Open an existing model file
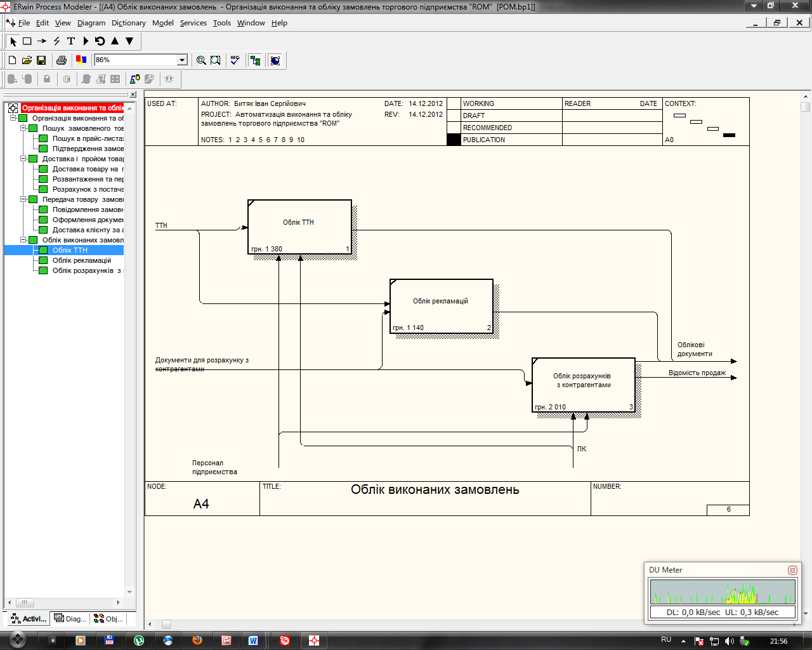Viewport: 812px width, 650px height. tap(27, 60)
